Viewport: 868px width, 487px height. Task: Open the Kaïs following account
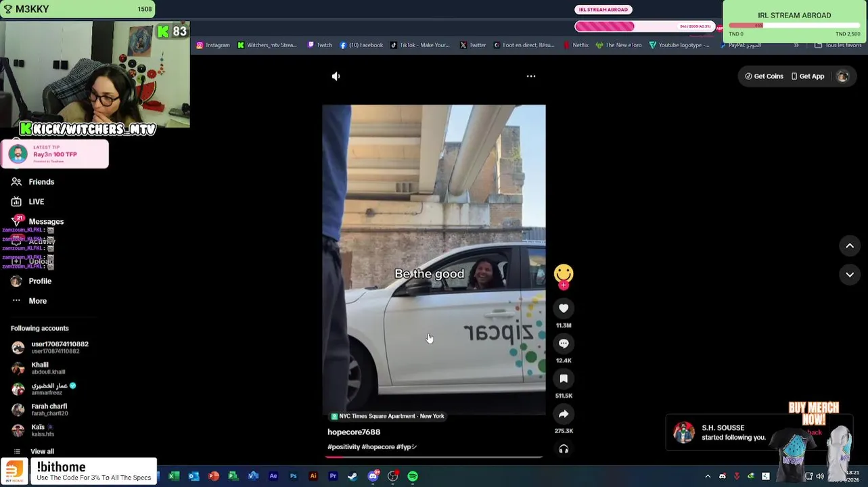point(32,430)
